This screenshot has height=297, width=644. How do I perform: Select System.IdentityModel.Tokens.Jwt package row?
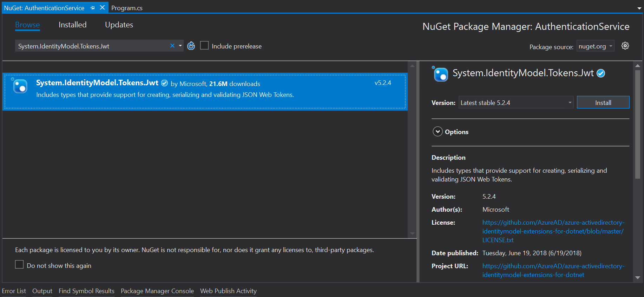click(205, 92)
